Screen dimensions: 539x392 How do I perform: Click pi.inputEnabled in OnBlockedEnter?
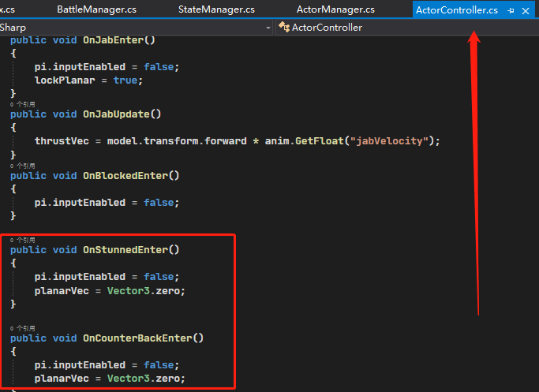click(80, 203)
